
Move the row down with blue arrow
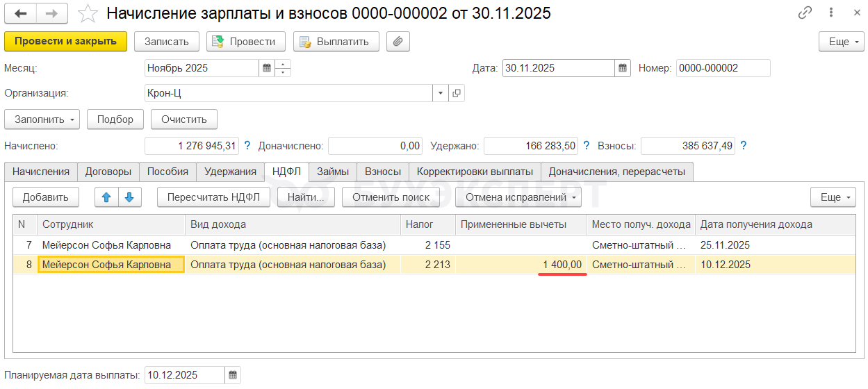[x=130, y=197]
